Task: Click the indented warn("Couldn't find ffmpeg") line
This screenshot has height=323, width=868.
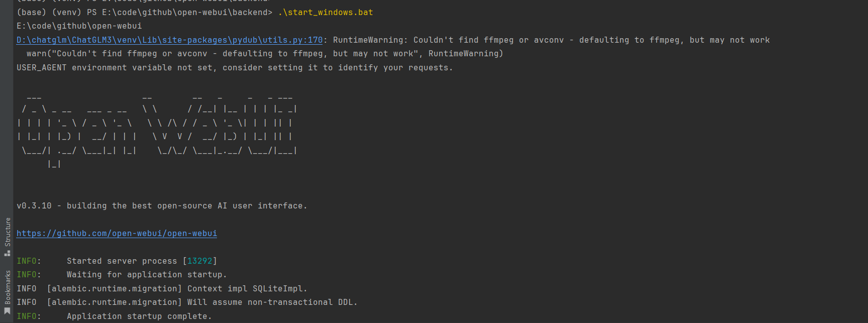Action: 265,54
